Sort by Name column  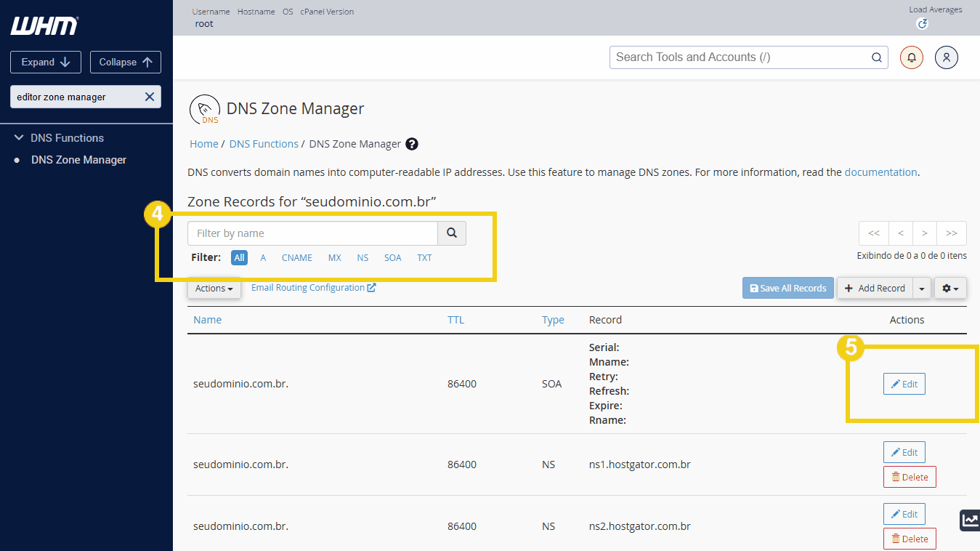tap(208, 320)
